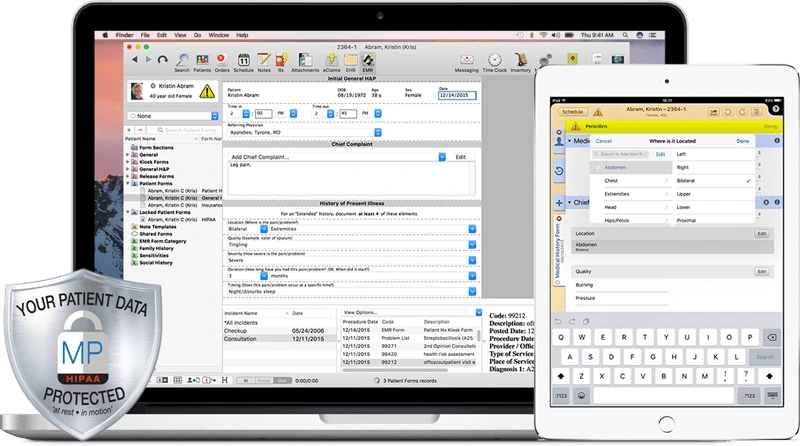Open the Severity Severe dropdown arrow
Image resolution: width=800 pixels, height=446 pixels.
472,260
